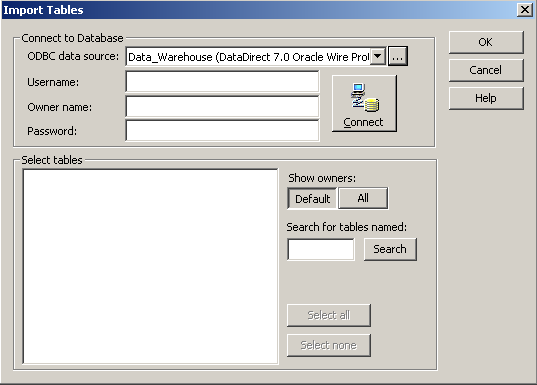Toggle Show owners to All
Image resolution: width=537 pixels, height=385 pixels.
click(363, 198)
